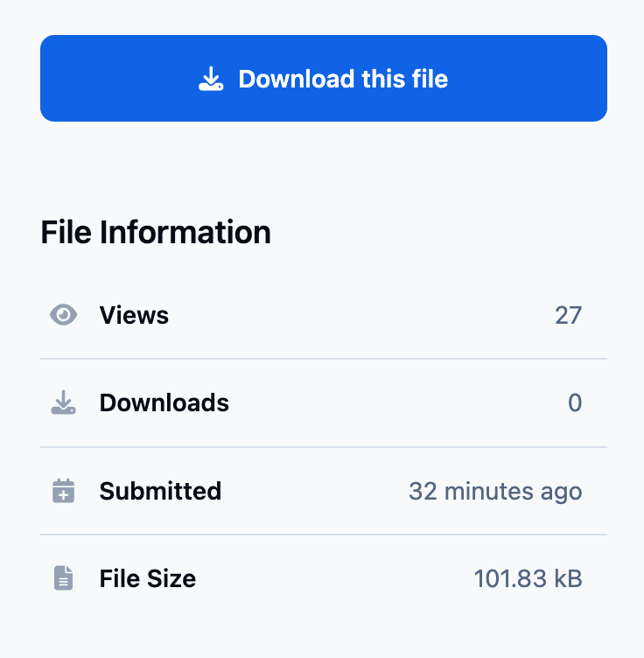Click the eye icon beside Views
The image size is (644, 658).
[63, 315]
